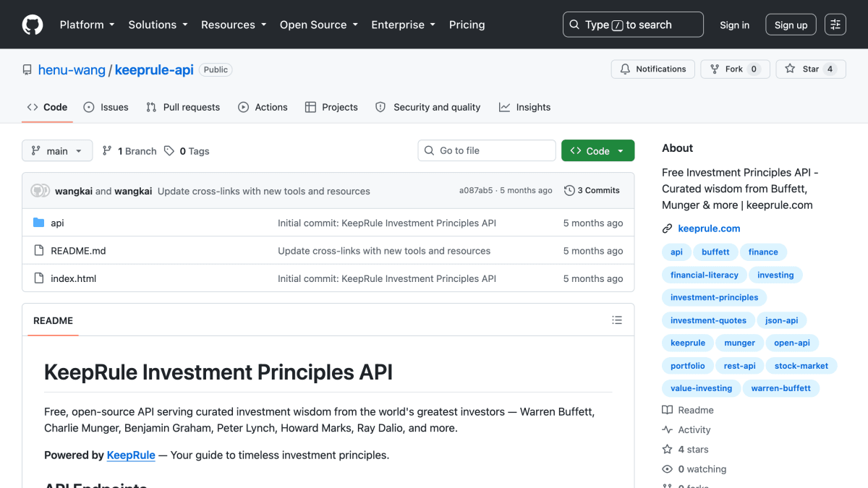Click the Sign in link
The height and width of the screenshot is (488, 868).
(734, 25)
